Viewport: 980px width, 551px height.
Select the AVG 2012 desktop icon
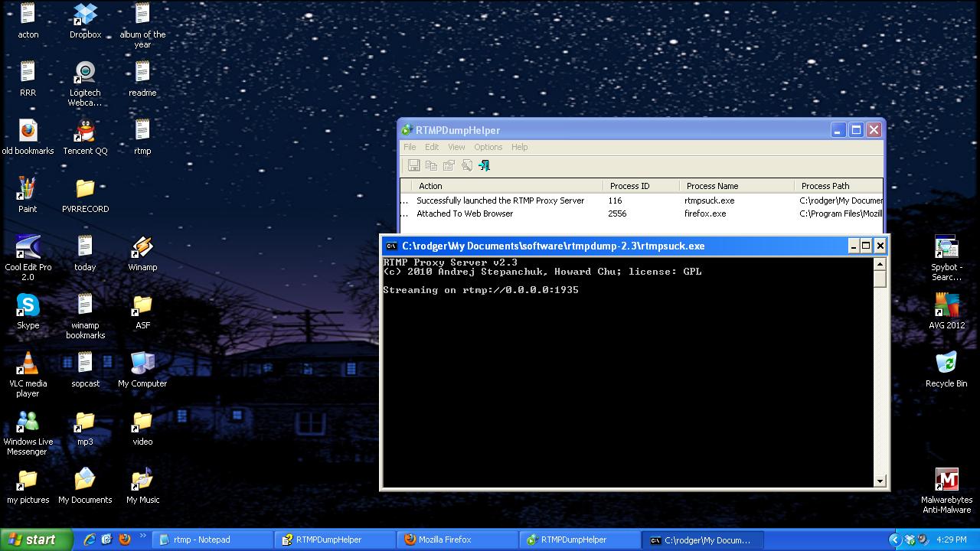(946, 305)
